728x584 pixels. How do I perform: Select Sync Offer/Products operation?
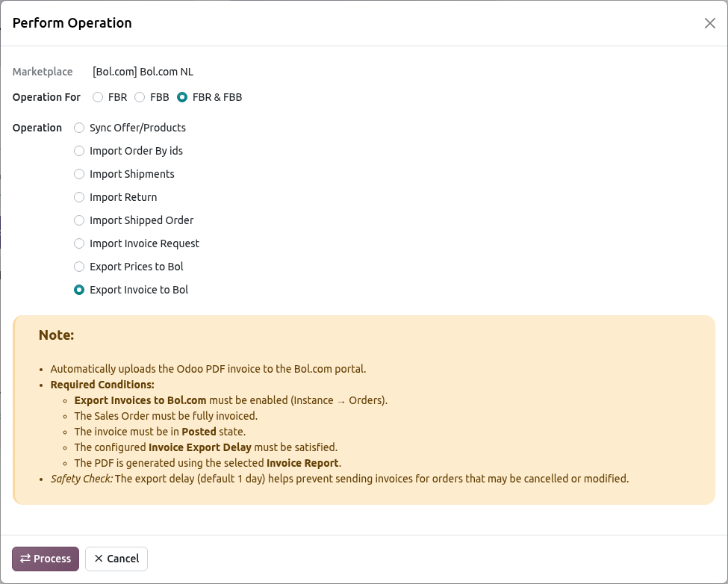click(x=79, y=128)
